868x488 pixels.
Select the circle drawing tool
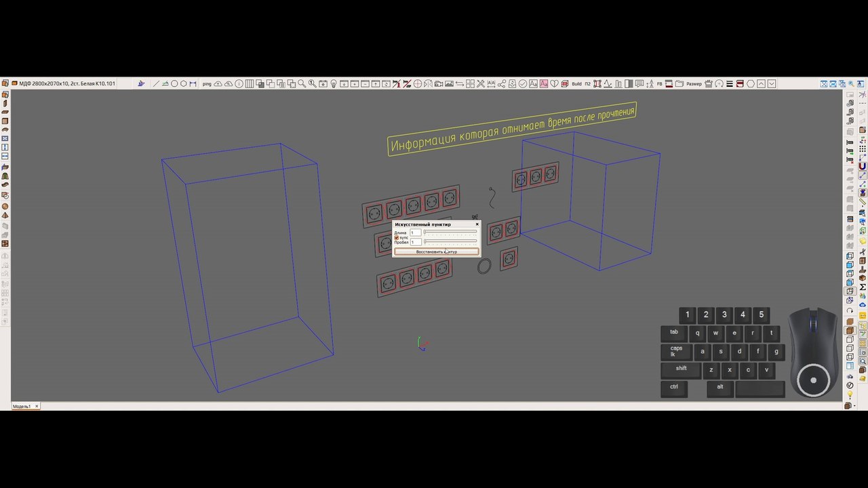[174, 84]
